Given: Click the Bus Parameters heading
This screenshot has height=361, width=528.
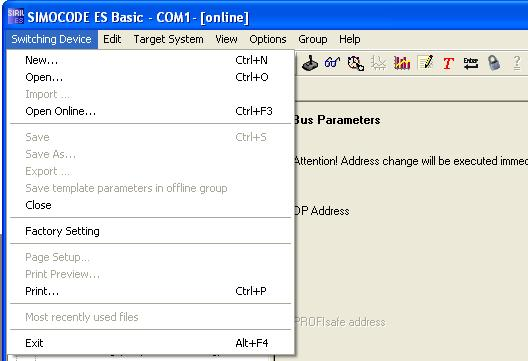Looking at the screenshot, I should (x=337, y=120).
